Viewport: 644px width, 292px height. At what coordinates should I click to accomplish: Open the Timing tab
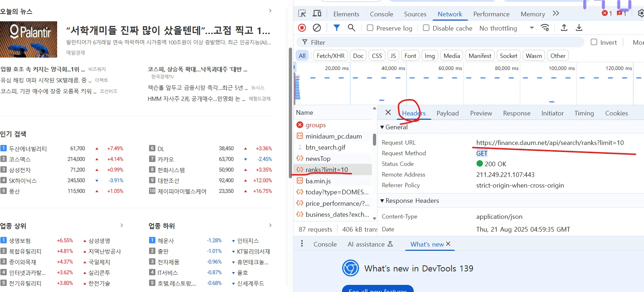[x=584, y=113]
